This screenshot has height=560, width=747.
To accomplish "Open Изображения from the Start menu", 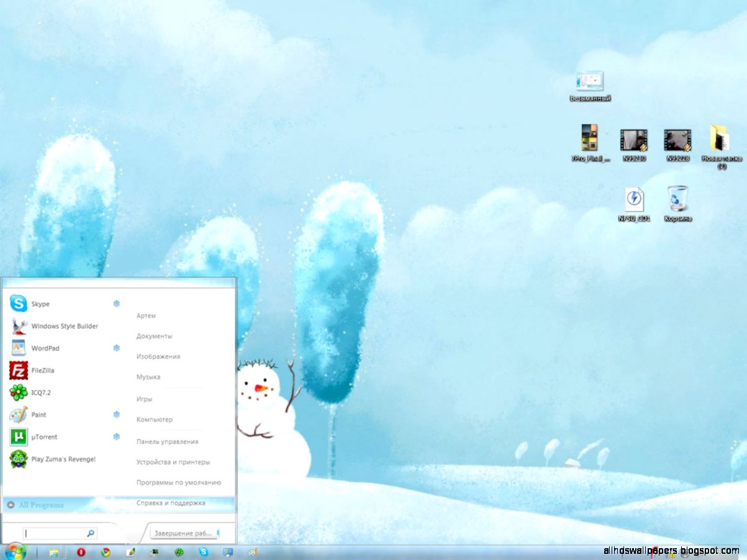I will (x=158, y=356).
